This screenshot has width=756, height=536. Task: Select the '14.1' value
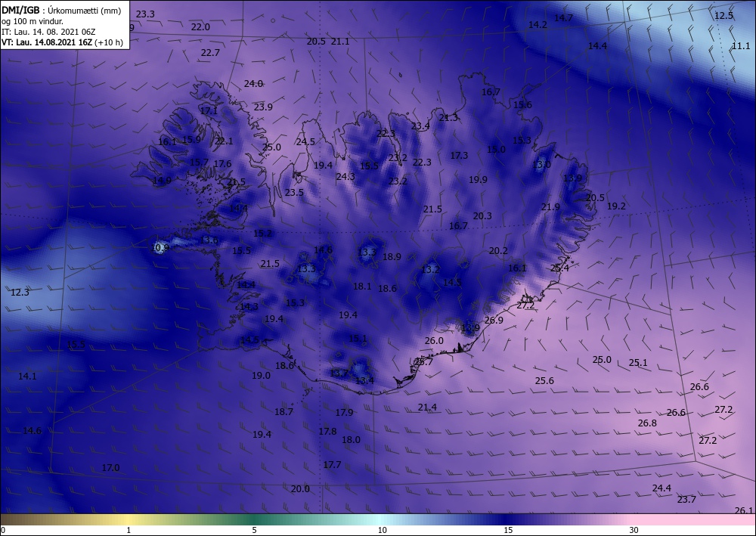pyautogui.click(x=27, y=376)
